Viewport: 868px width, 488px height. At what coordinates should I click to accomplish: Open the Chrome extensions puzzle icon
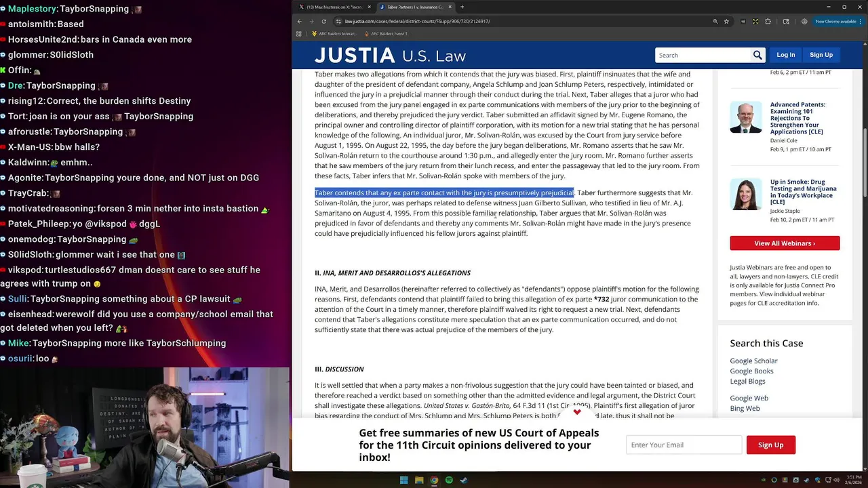tap(768, 21)
